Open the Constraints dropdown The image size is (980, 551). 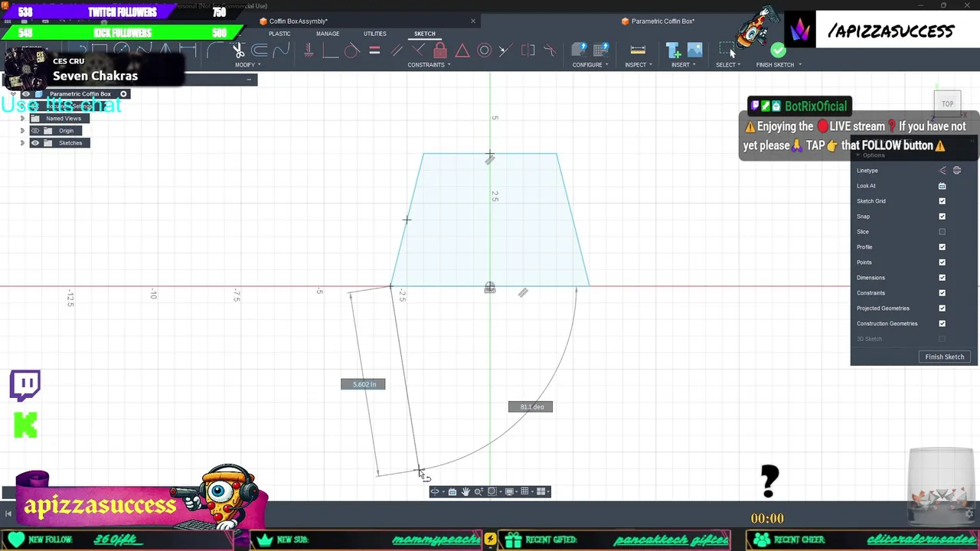(429, 65)
